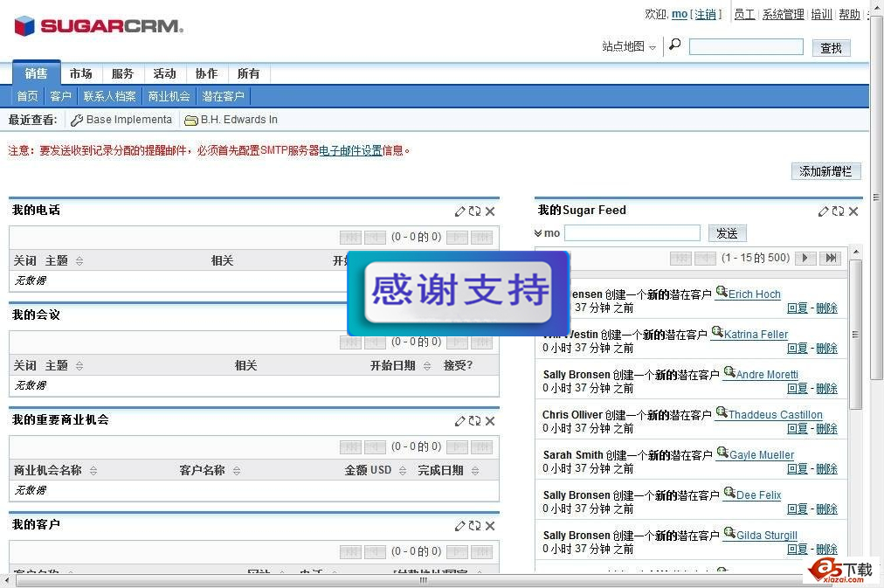Click lead icon beside Dee Felix
Viewport: 884px width, 588px height.
click(x=729, y=493)
